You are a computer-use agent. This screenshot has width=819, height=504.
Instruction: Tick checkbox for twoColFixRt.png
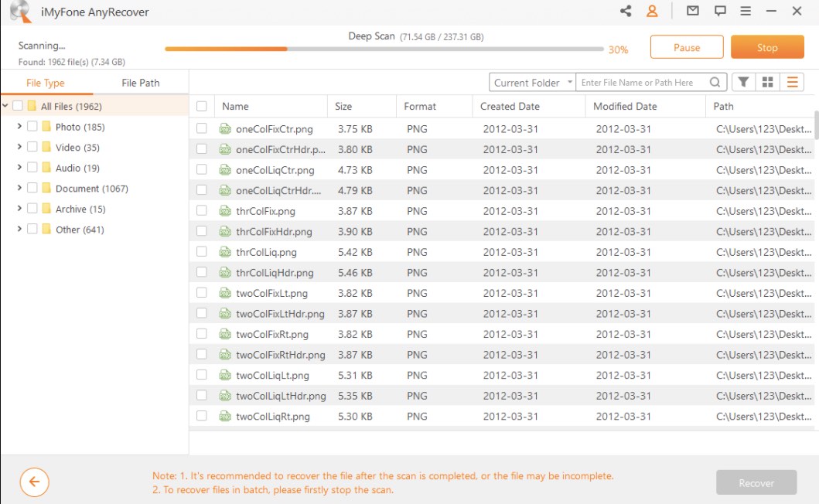(x=202, y=334)
